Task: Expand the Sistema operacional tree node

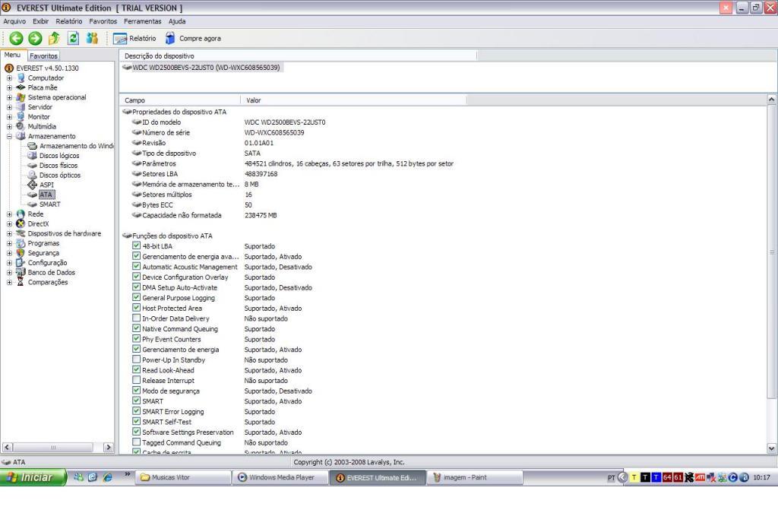Action: [x=9, y=97]
